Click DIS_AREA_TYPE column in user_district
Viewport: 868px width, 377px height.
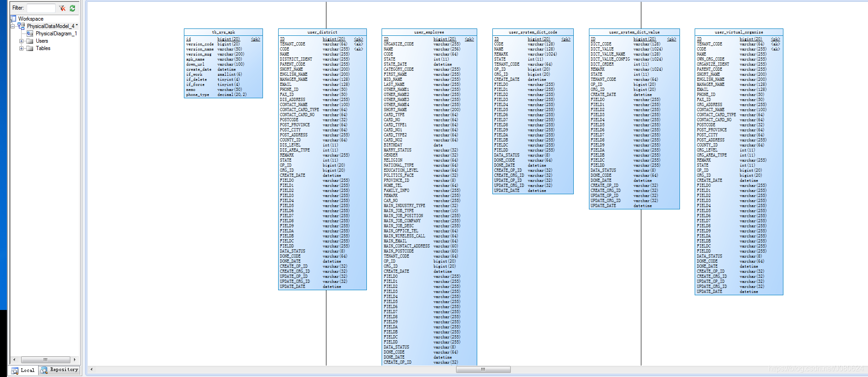[x=295, y=150]
